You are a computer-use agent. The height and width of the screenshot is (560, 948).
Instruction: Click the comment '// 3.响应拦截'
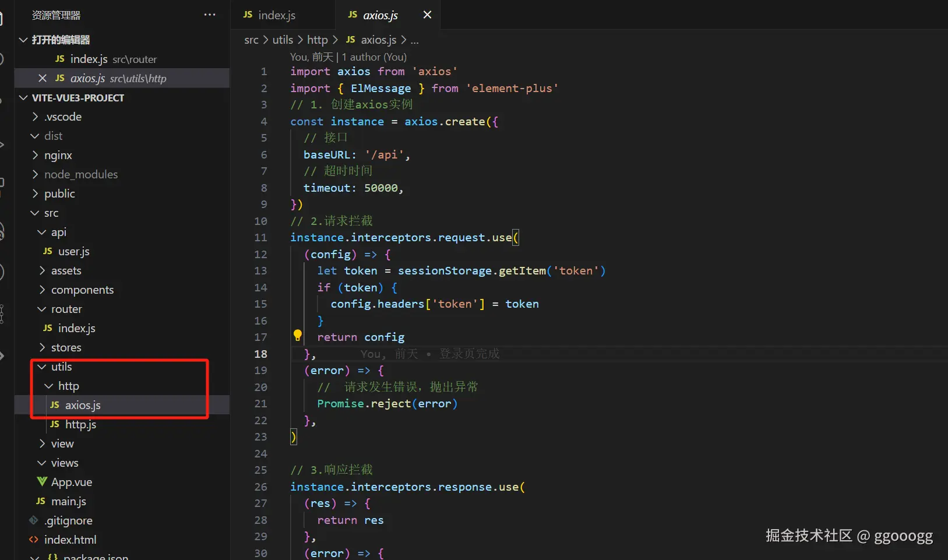point(332,470)
